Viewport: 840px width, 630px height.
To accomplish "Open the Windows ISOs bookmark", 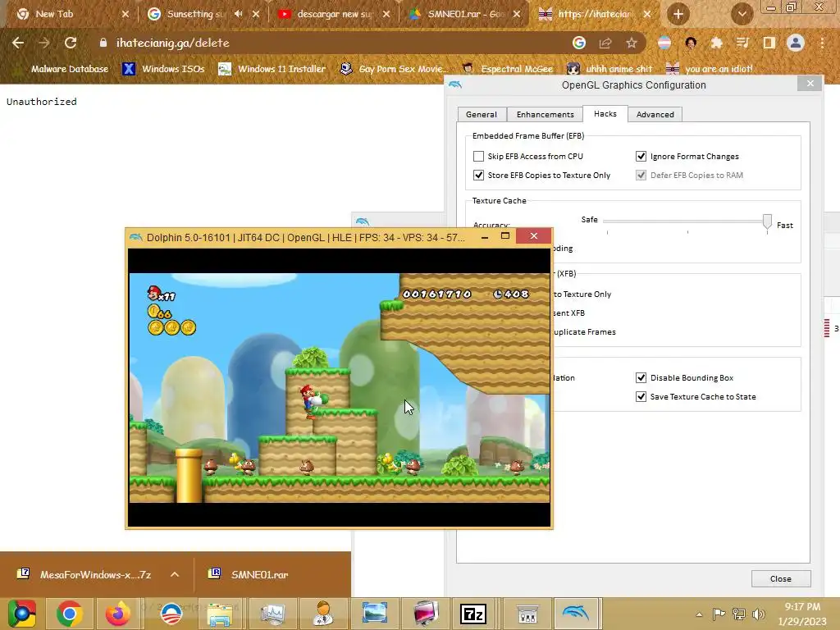I will (x=163, y=69).
